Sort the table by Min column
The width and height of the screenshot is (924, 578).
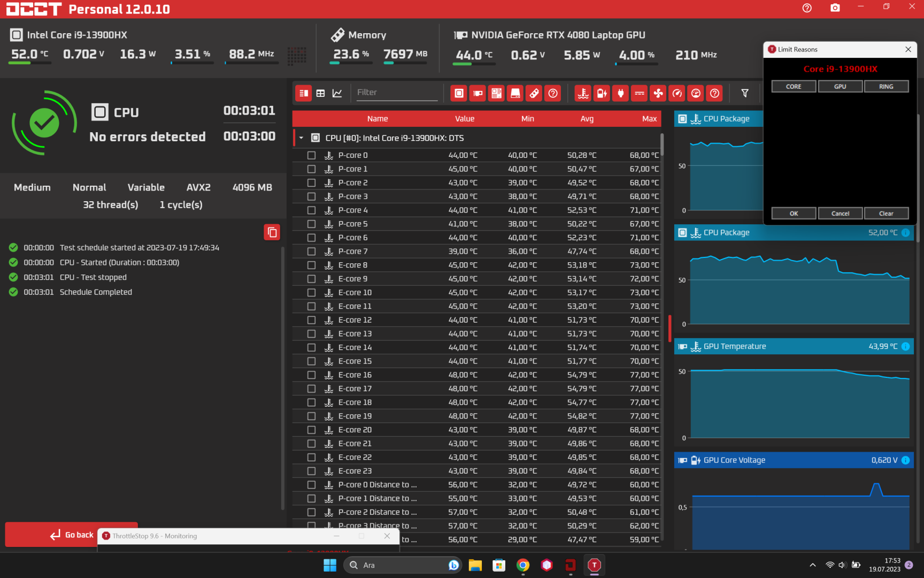click(x=528, y=119)
